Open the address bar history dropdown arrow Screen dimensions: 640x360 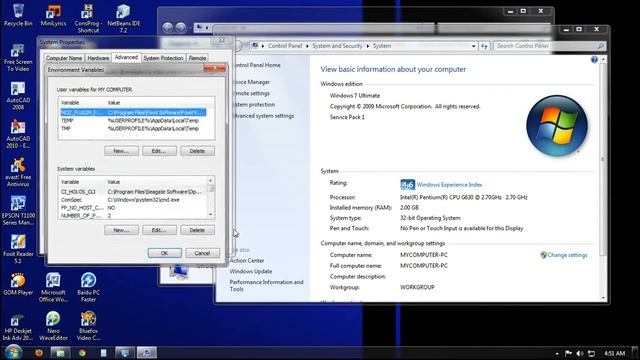473,46
